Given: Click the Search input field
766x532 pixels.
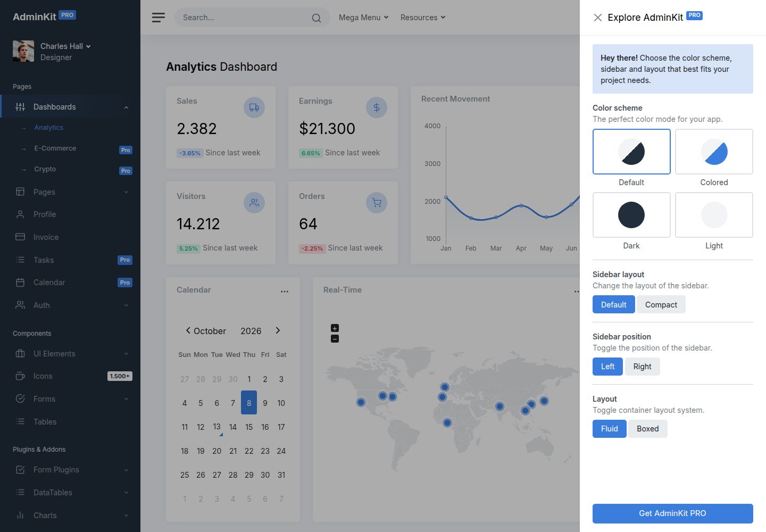Looking at the screenshot, I should click(x=245, y=18).
